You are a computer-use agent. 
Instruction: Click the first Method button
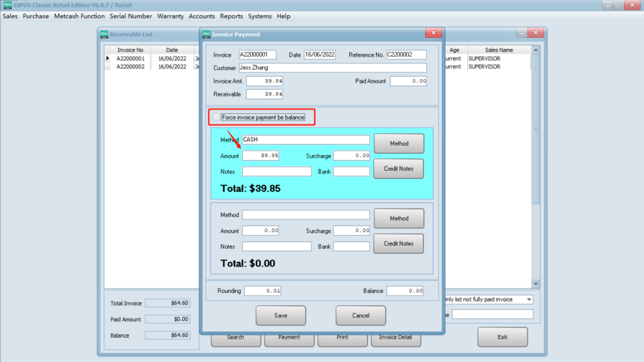pyautogui.click(x=399, y=143)
